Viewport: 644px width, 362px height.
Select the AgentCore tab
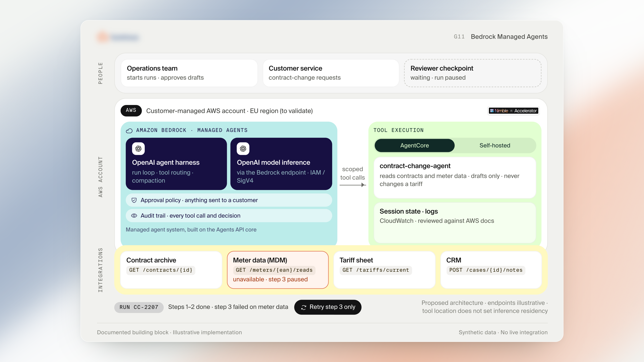pyautogui.click(x=415, y=145)
